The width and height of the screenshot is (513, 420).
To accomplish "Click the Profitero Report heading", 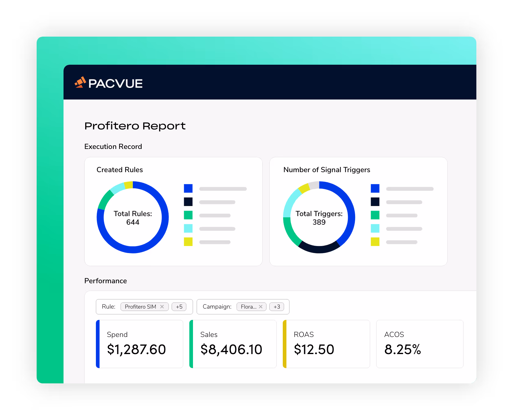I will 135,126.
